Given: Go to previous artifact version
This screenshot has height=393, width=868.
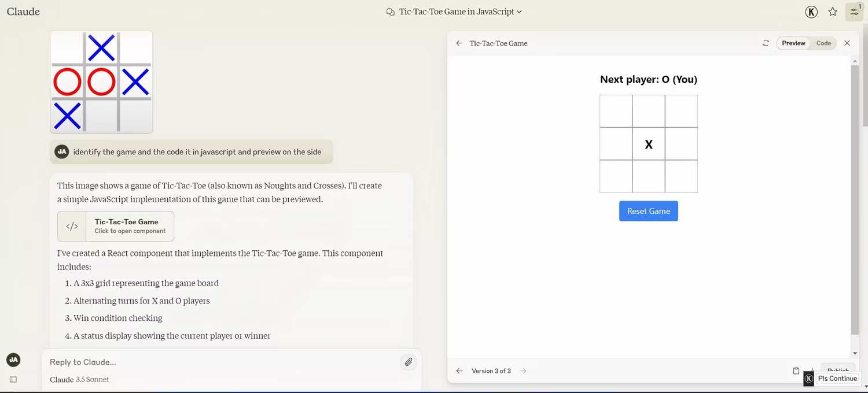Looking at the screenshot, I should click(459, 371).
